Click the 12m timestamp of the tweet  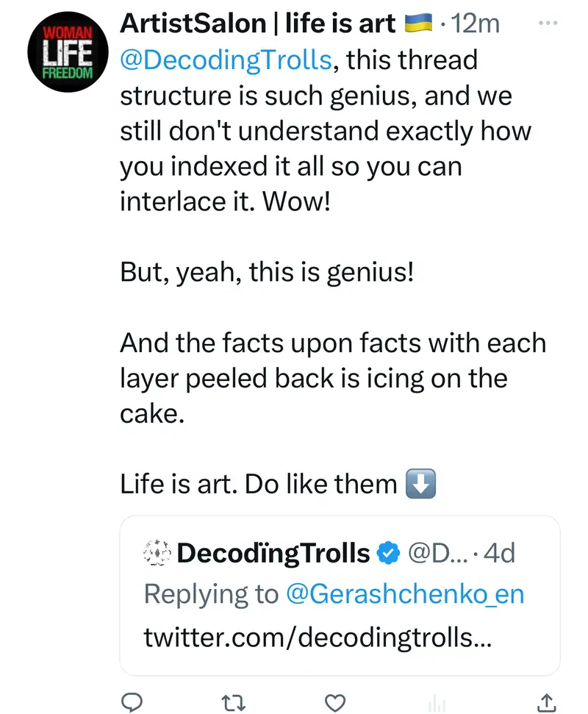[x=478, y=24]
